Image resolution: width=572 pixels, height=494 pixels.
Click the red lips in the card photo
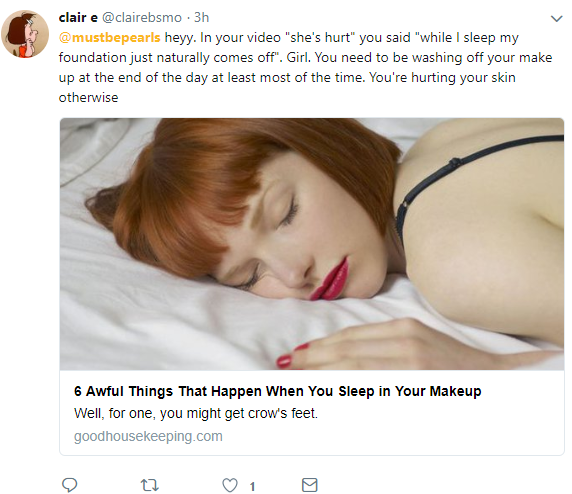click(x=330, y=279)
